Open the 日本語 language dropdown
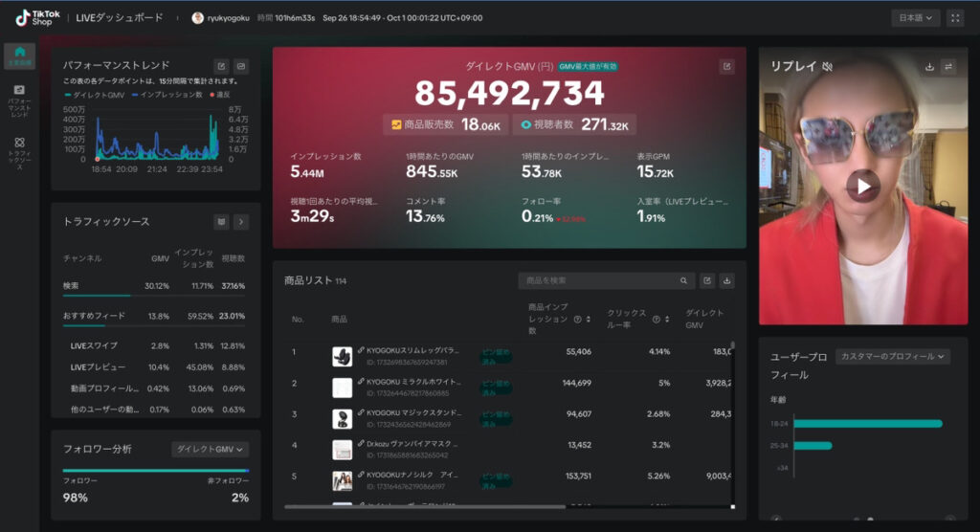This screenshot has height=532, width=980. click(x=916, y=18)
